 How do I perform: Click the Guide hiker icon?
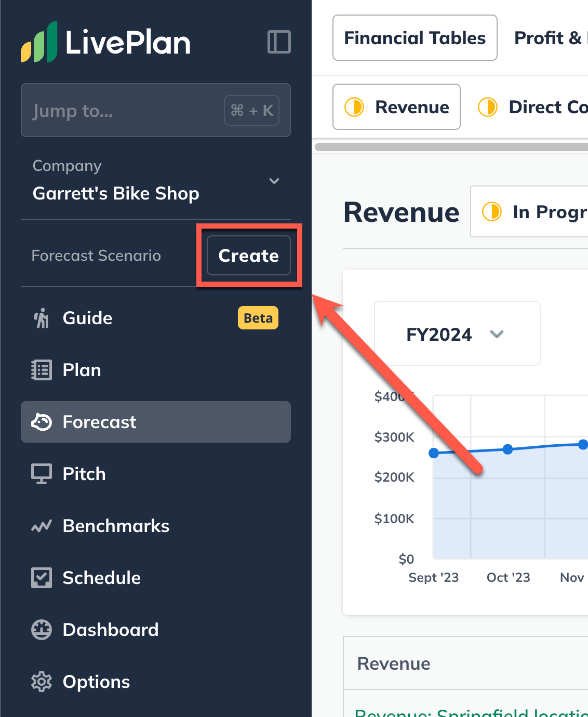click(42, 318)
